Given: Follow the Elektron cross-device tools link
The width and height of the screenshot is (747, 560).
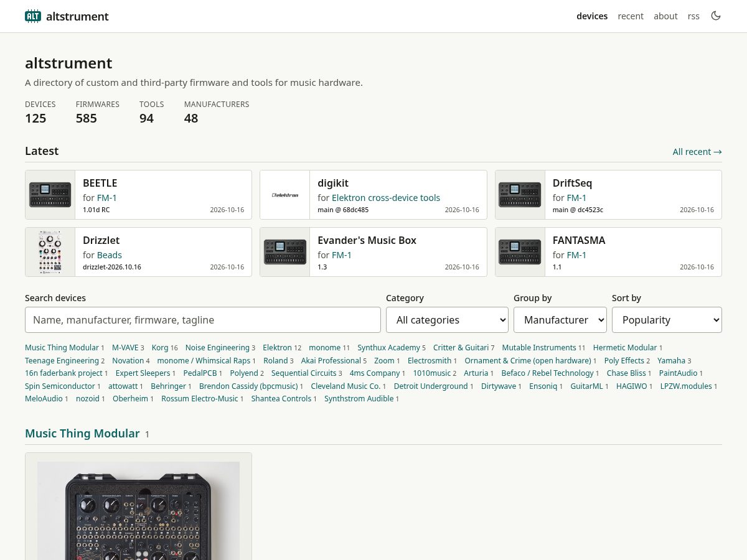Looking at the screenshot, I should [386, 198].
